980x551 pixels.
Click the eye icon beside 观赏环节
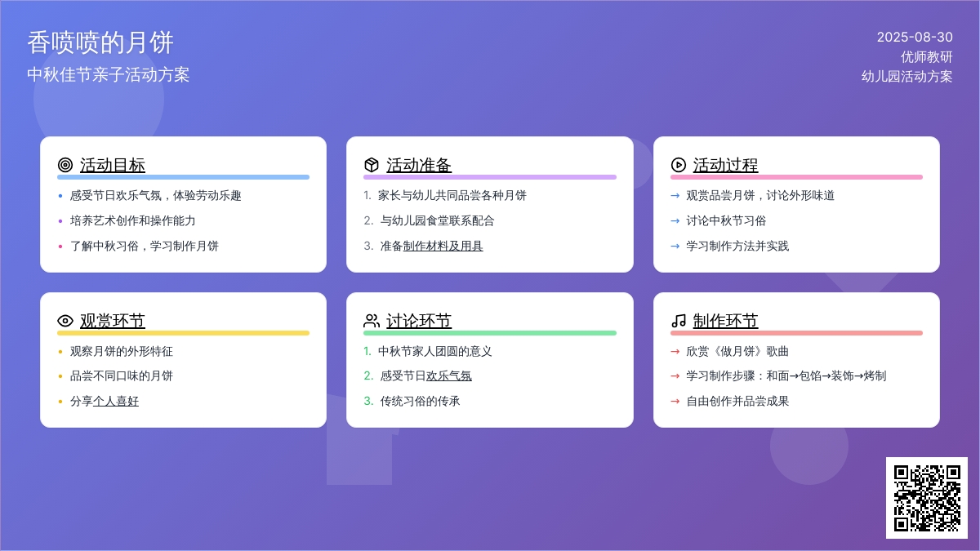tap(65, 321)
